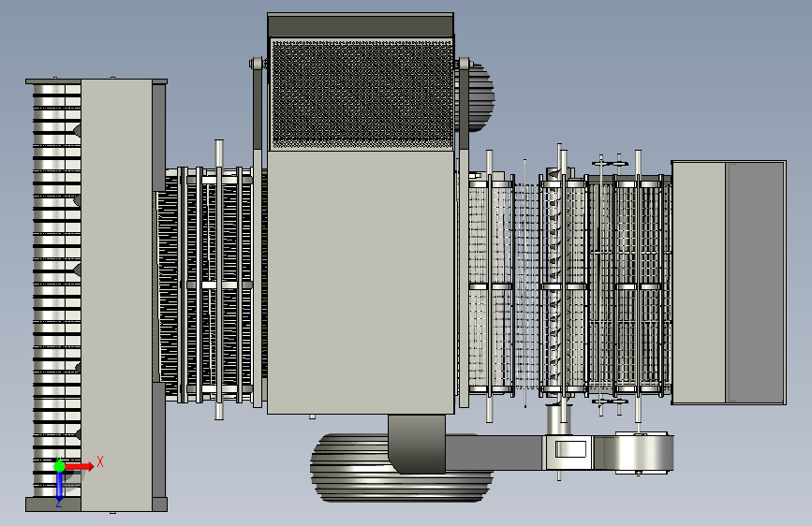Click the red X axis arrow of the triad

[x=80, y=466]
